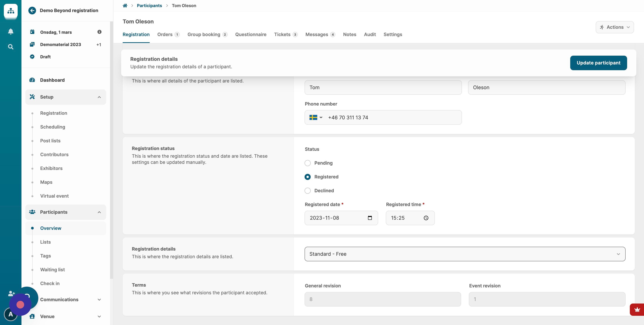The width and height of the screenshot is (644, 325).
Task: Click the Participants breadcrumb link
Action: pyautogui.click(x=149, y=6)
